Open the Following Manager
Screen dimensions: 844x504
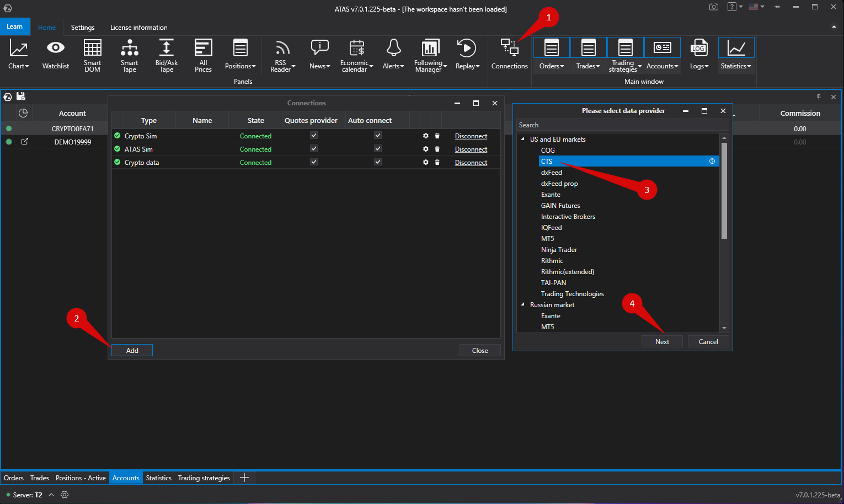[x=430, y=55]
